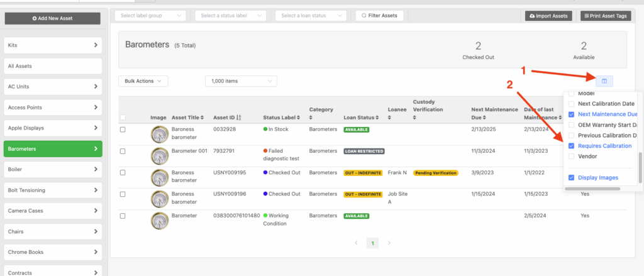Click the Import Assets button
Viewport: 644px width, 276px height.
click(548, 16)
